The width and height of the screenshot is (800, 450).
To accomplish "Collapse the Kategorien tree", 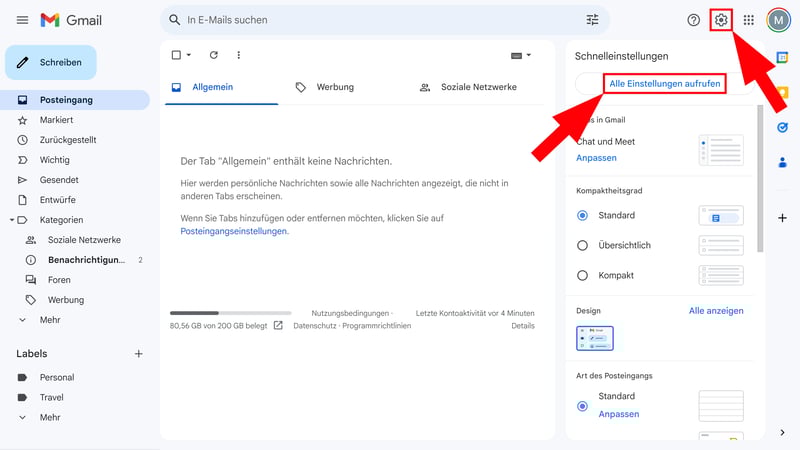I will pyautogui.click(x=12, y=220).
